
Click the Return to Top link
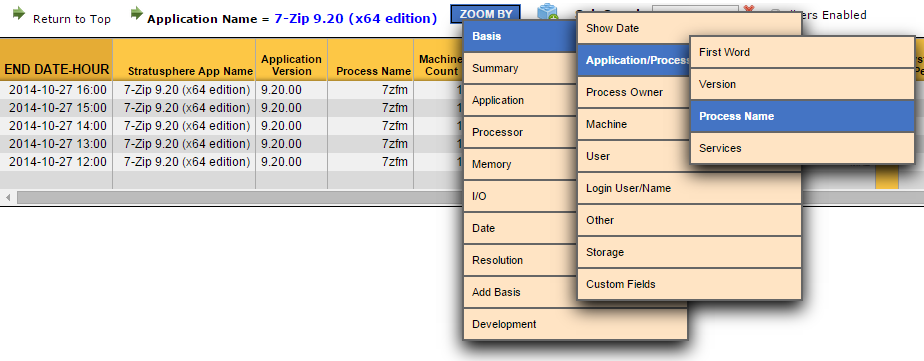(x=71, y=19)
